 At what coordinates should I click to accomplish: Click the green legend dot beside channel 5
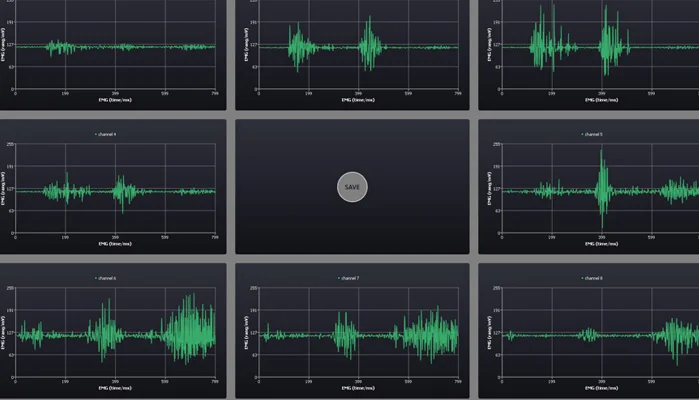point(582,134)
